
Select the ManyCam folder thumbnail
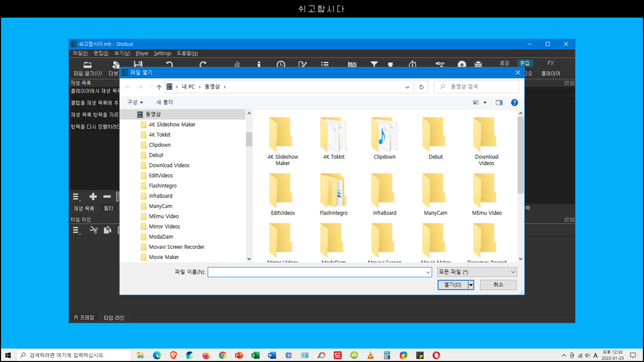(436, 195)
